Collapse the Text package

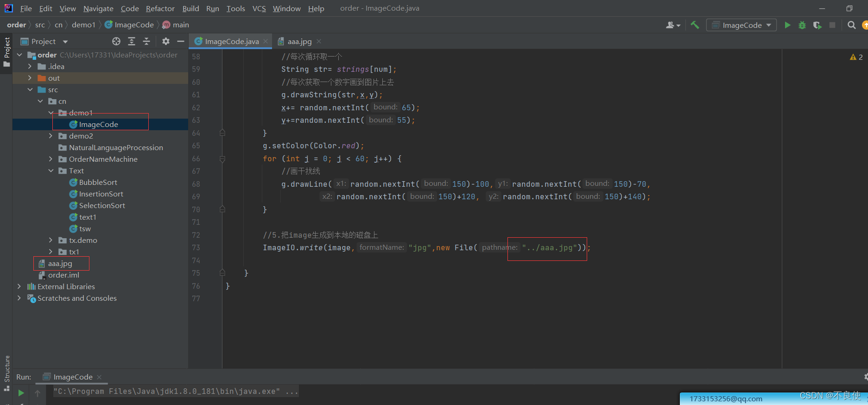[x=51, y=171]
